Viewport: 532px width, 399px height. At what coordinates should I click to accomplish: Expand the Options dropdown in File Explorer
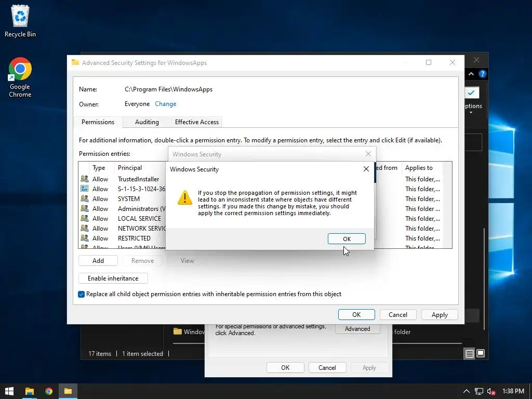[471, 113]
